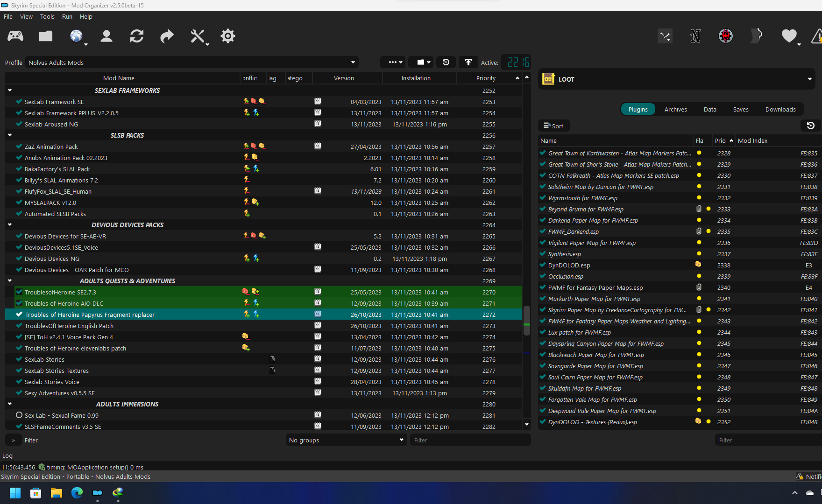The height and width of the screenshot is (504, 822).
Task: Launch the stylized N shortcut icon
Action: click(695, 36)
